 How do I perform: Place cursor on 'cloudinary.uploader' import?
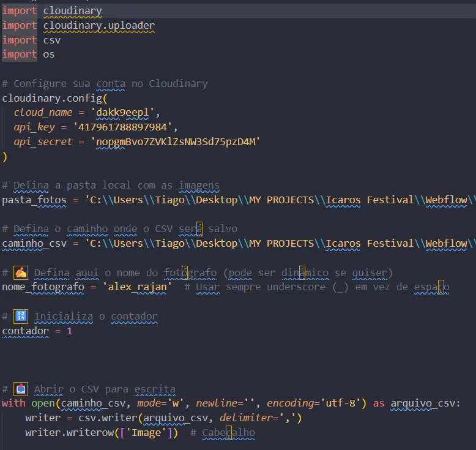pos(99,26)
